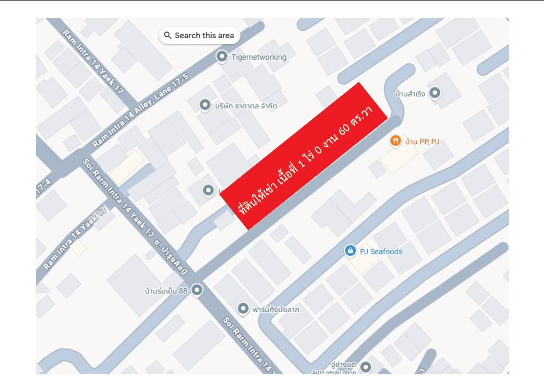The image size is (544, 392).
Task: Click the ฟาร์มกุ้งมัยลาภ text label
Action: pos(276,310)
